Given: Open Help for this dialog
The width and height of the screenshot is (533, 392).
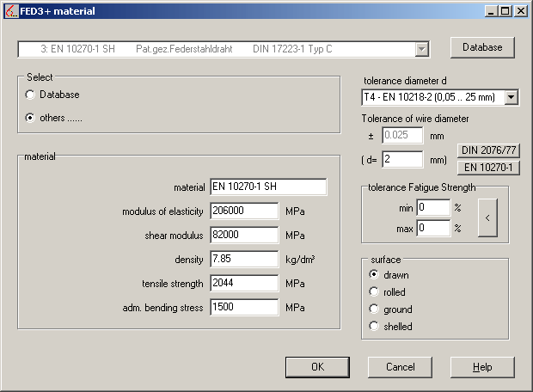Looking at the screenshot, I should click(482, 367).
